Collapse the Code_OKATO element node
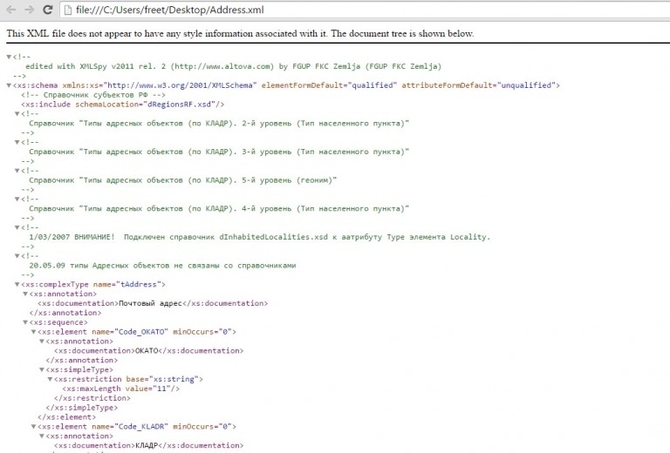 (x=33, y=332)
